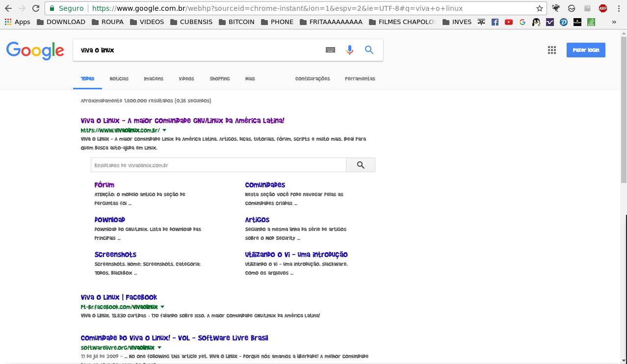Expand arrow beside vivaolinux.com.br URL

164,130
